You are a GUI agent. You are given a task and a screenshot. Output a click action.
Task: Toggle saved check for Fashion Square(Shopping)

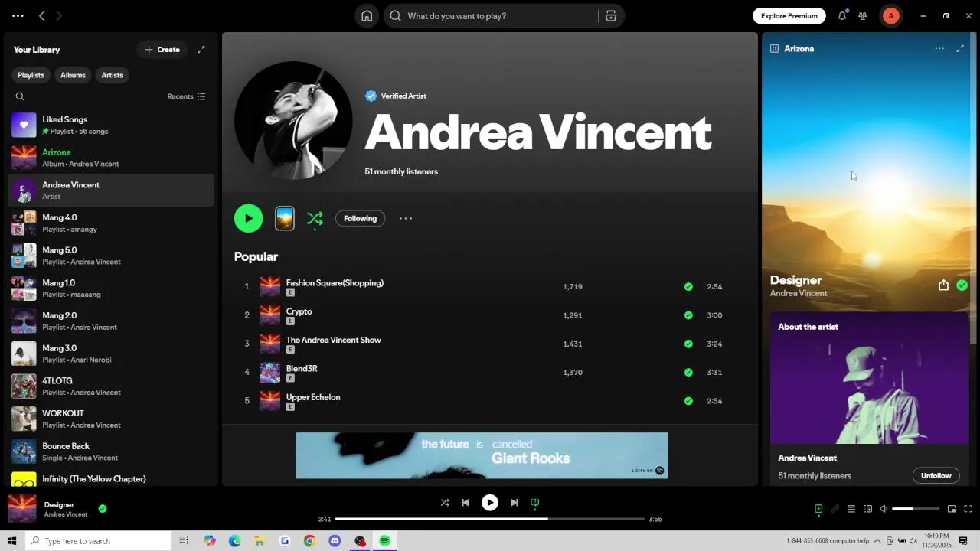tap(688, 287)
